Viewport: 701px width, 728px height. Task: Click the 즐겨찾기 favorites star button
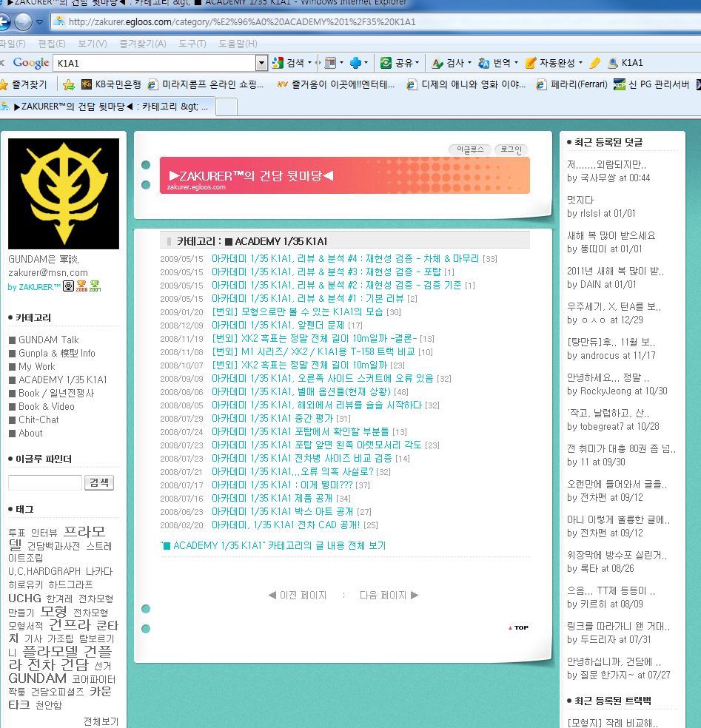pos(24,84)
